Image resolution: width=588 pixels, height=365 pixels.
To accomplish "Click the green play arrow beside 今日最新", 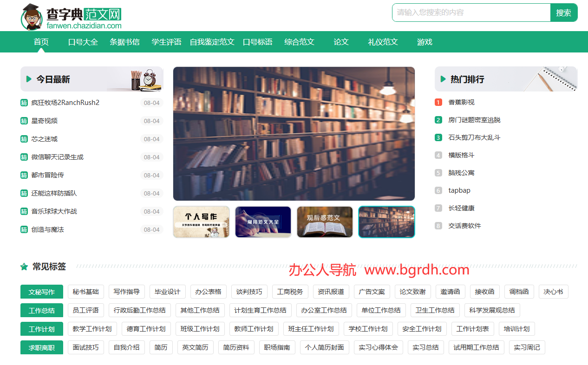I will pos(29,78).
